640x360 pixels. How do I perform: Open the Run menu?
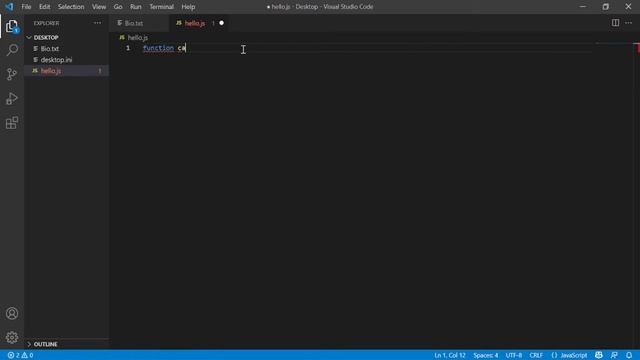coord(136,7)
